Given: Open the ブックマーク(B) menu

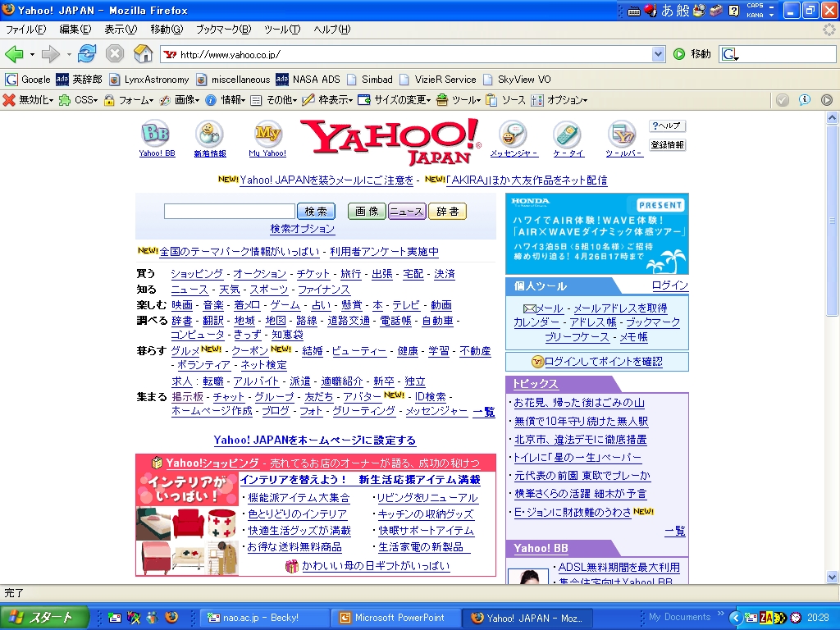Looking at the screenshot, I should (x=223, y=29).
